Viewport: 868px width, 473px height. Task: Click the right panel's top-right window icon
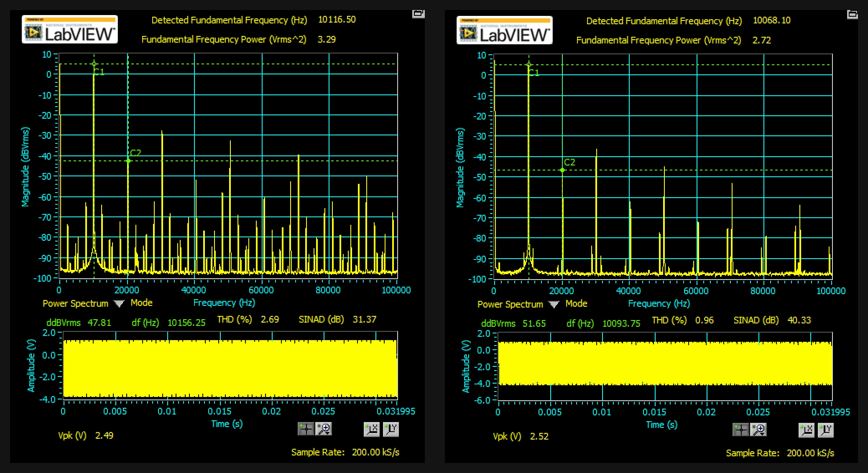point(852,14)
